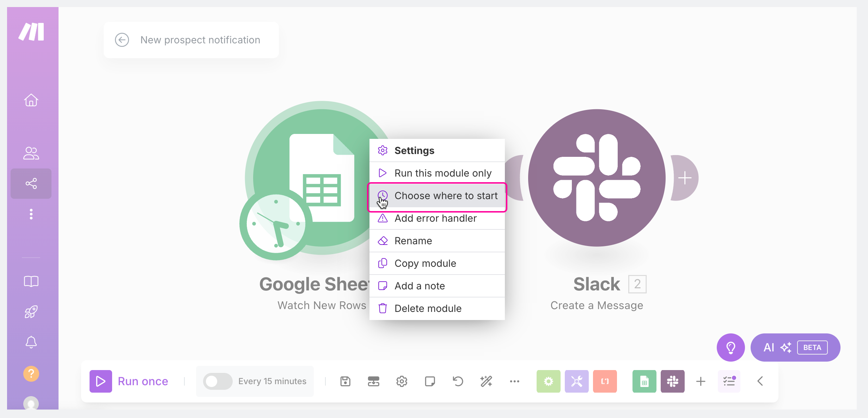This screenshot has width=868, height=418.
Task: Open the checklist icon with notification dot
Action: pyautogui.click(x=729, y=381)
